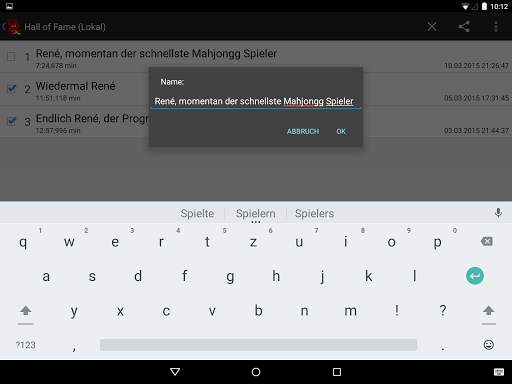Tap the s key

tap(92, 277)
